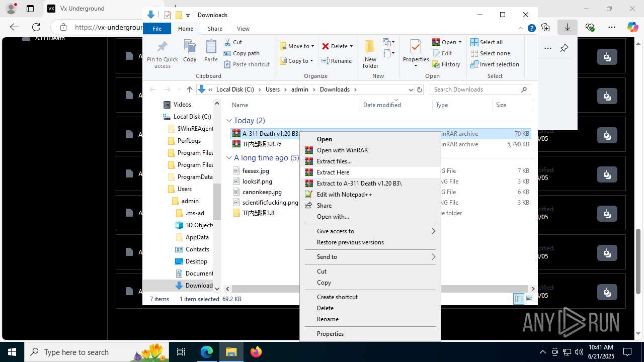Click horizontal scrollbar right arrow
This screenshot has height=362, width=644.
(x=533, y=289)
